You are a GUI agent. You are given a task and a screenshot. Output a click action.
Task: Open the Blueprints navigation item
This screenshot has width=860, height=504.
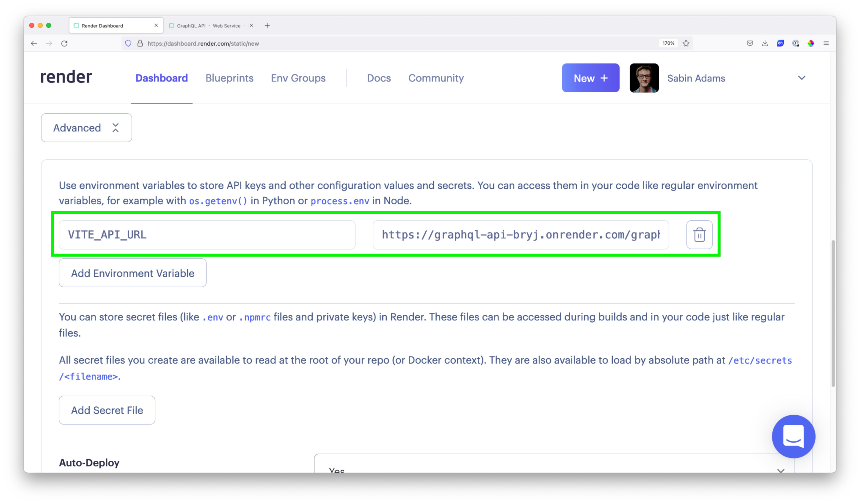(229, 78)
